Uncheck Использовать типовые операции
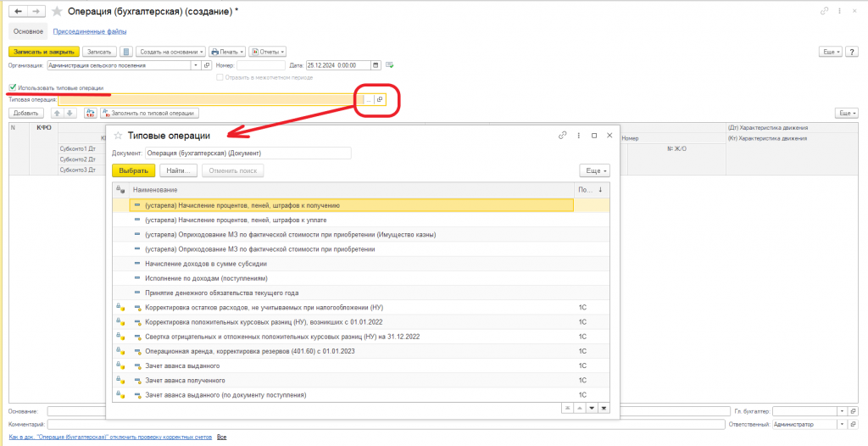Viewport: 868px width, 446px height. click(x=13, y=87)
